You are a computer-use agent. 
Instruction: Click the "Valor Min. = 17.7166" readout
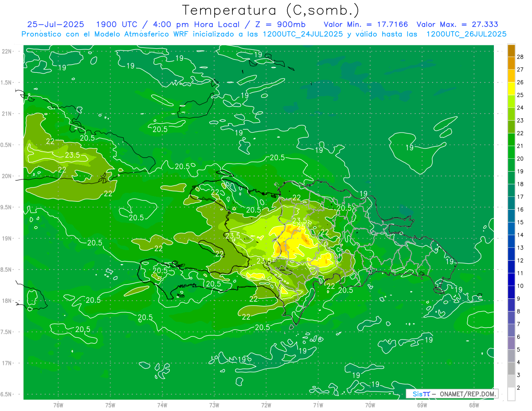pyautogui.click(x=366, y=24)
